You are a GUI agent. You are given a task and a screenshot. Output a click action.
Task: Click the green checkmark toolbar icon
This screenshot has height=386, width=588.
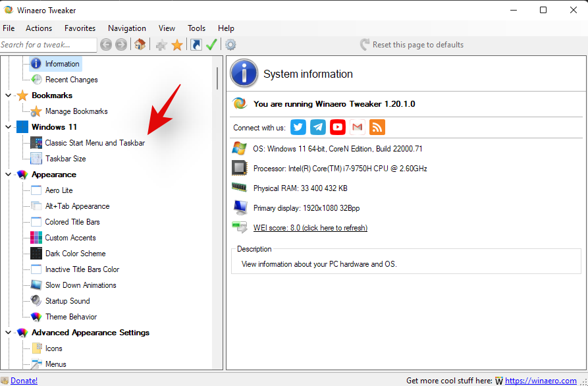tap(211, 45)
